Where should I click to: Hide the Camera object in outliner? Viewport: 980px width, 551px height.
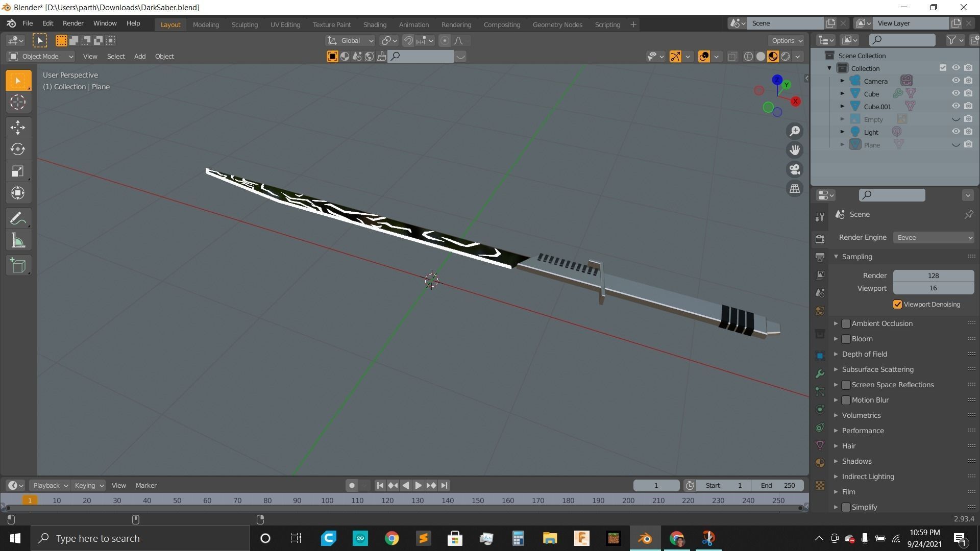point(955,81)
